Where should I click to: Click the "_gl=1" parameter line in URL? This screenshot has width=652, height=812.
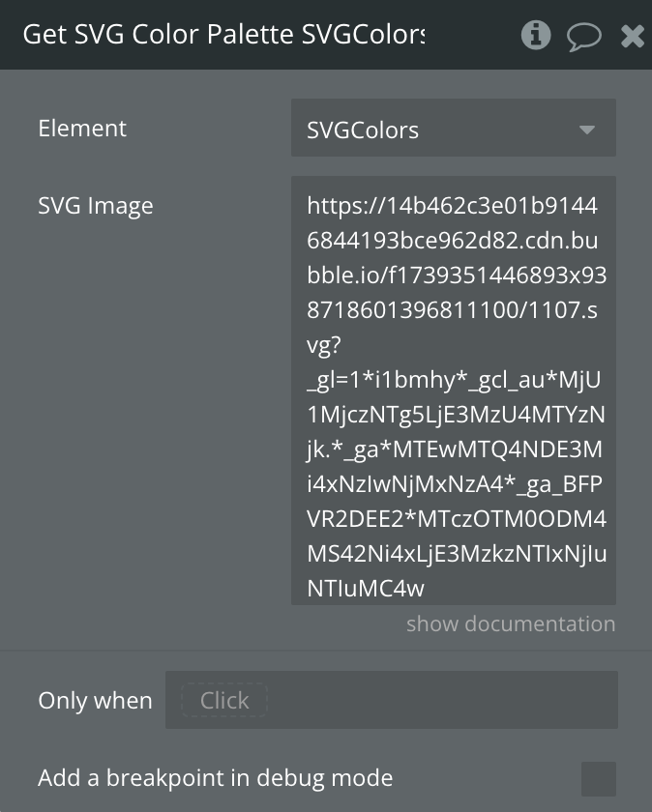(x=332, y=380)
